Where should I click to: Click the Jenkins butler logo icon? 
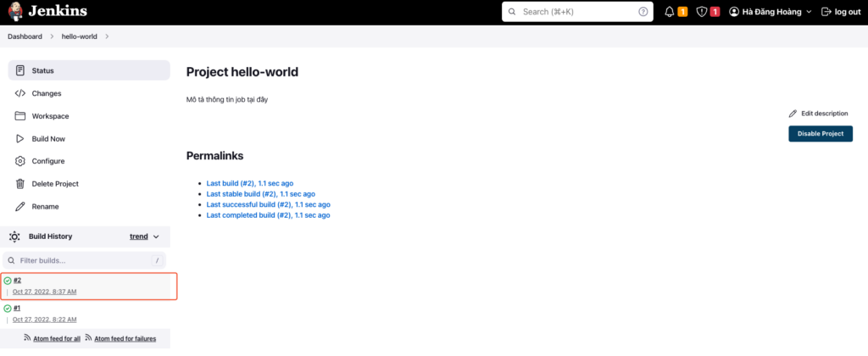coord(15,11)
